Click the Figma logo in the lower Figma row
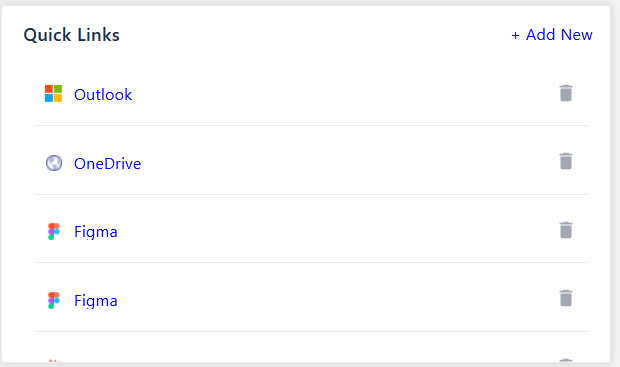The height and width of the screenshot is (367, 620). point(54,300)
